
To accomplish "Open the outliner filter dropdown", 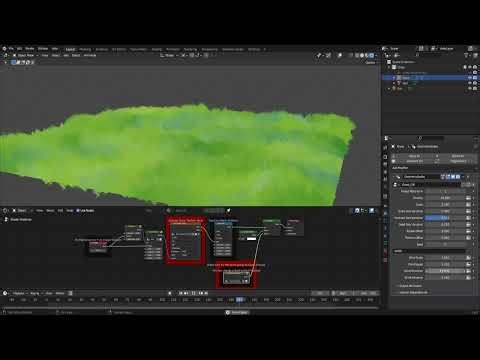I will pos(467,55).
